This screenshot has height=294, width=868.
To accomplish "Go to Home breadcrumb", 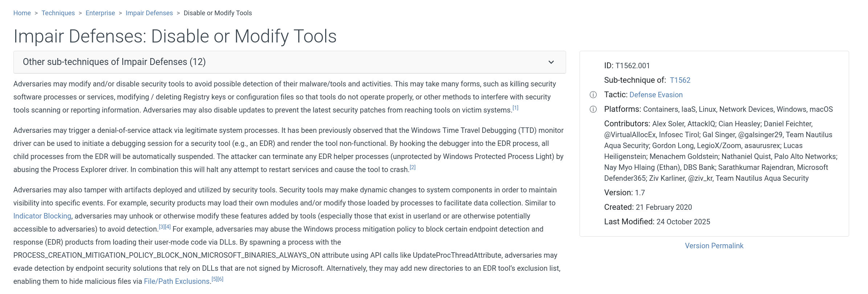I will tap(22, 13).
